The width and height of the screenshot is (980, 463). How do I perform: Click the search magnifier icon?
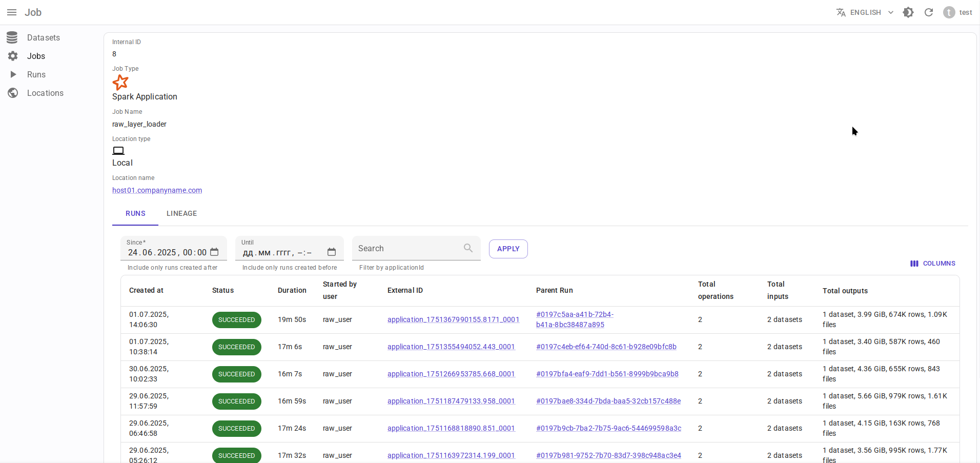click(468, 248)
